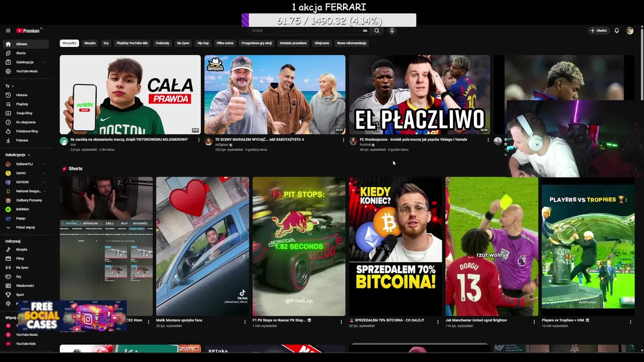Open options for the 'Jak Manchester United ograł Brighton' short
The height and width of the screenshot is (362, 644).
click(x=534, y=321)
